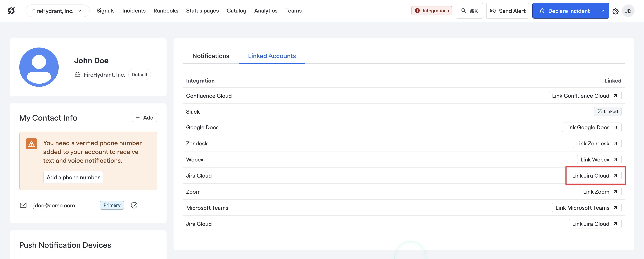Open the JD user avatar menu
Screen dimensions: 644x259
click(x=628, y=11)
